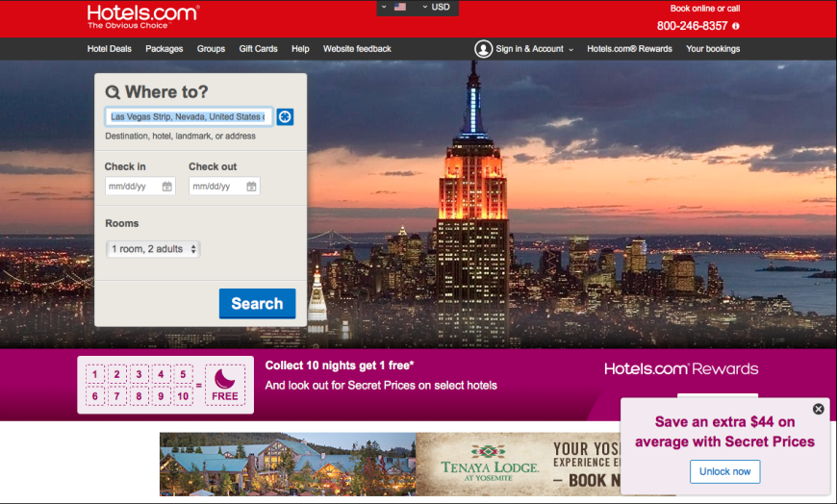
Task: Click the Tenaya Lodge lodge photo
Action: [x=288, y=464]
